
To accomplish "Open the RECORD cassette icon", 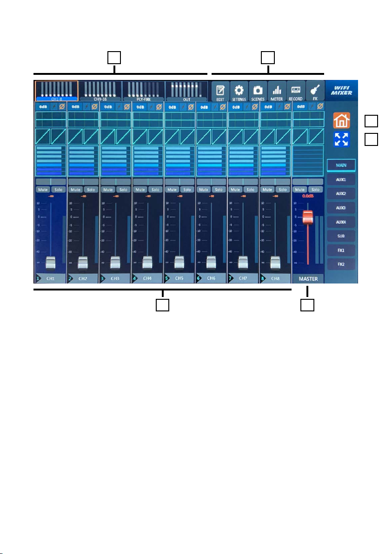I will point(295,92).
